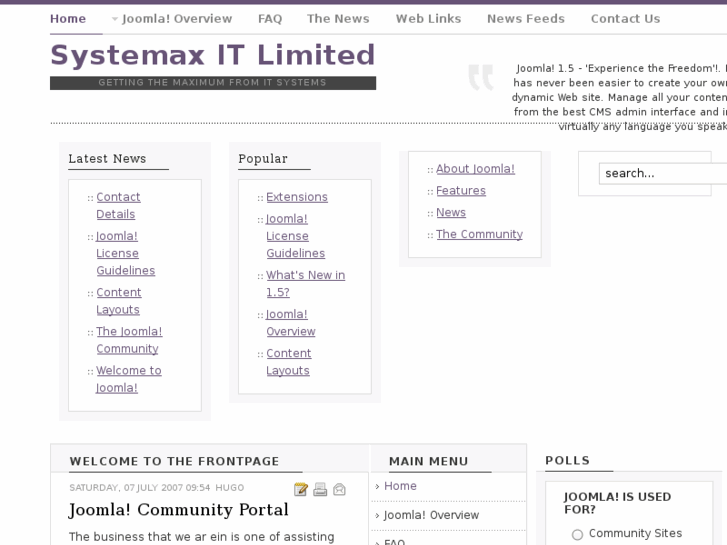
Task: Click the edit article pencil icon
Action: click(x=301, y=489)
